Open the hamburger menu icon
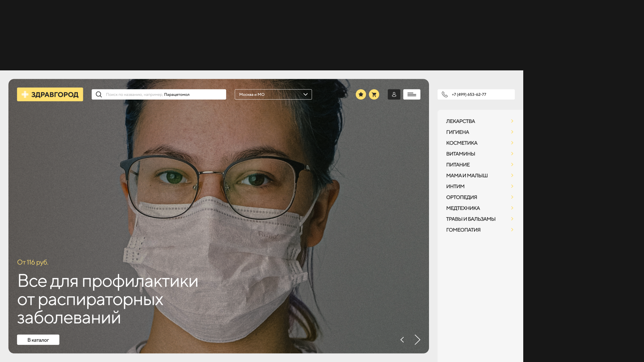644x362 pixels. click(x=412, y=95)
